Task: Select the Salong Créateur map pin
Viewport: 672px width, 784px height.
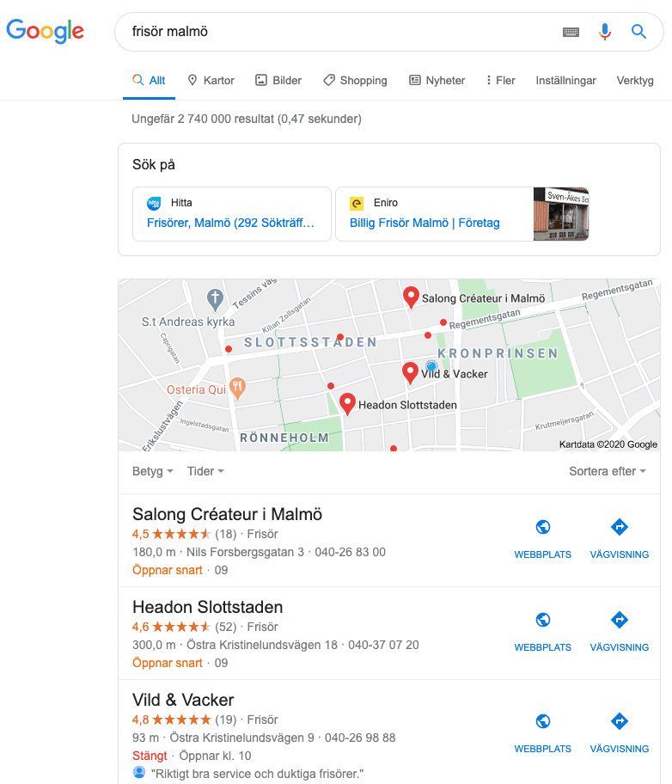Action: point(411,297)
